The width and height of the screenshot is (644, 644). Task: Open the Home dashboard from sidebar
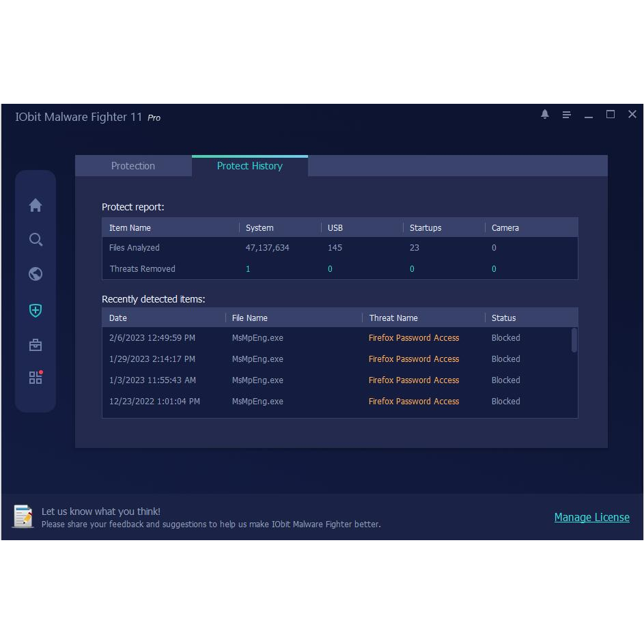click(x=36, y=205)
